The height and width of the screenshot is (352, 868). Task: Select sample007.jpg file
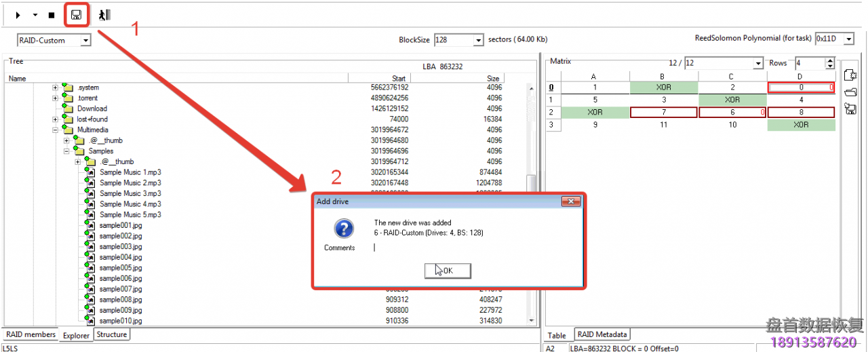[x=120, y=289]
